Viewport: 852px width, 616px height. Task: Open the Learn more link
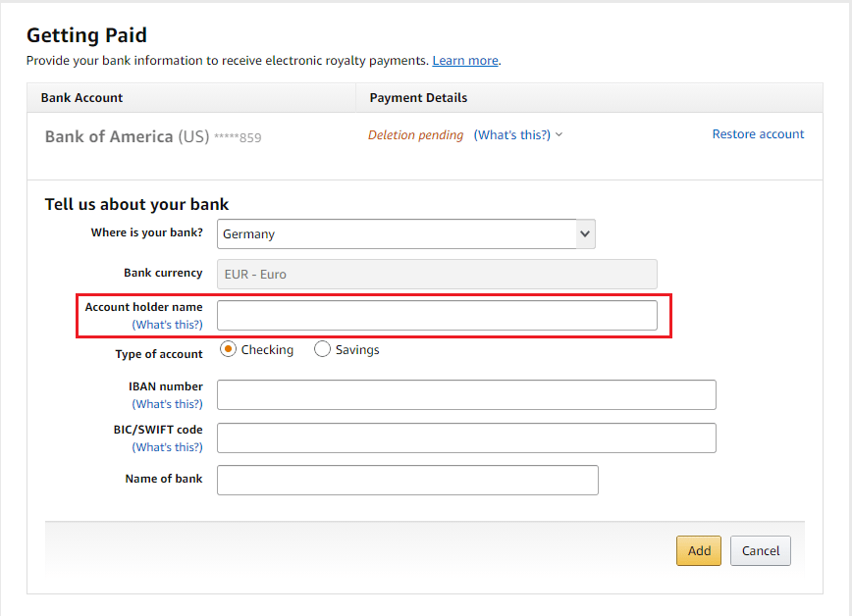[x=464, y=60]
